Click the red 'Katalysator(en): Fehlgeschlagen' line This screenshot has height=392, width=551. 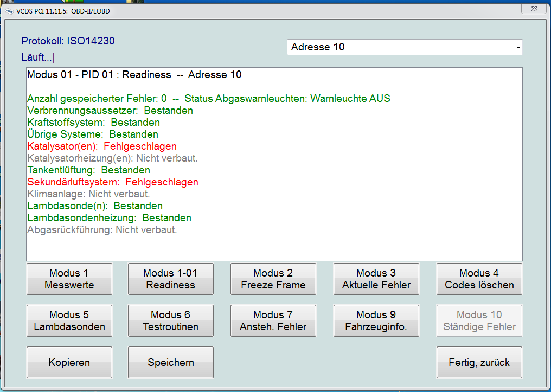pyautogui.click(x=102, y=146)
